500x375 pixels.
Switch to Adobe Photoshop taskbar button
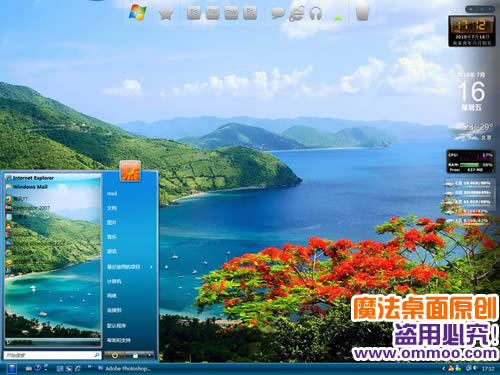[x=124, y=368]
